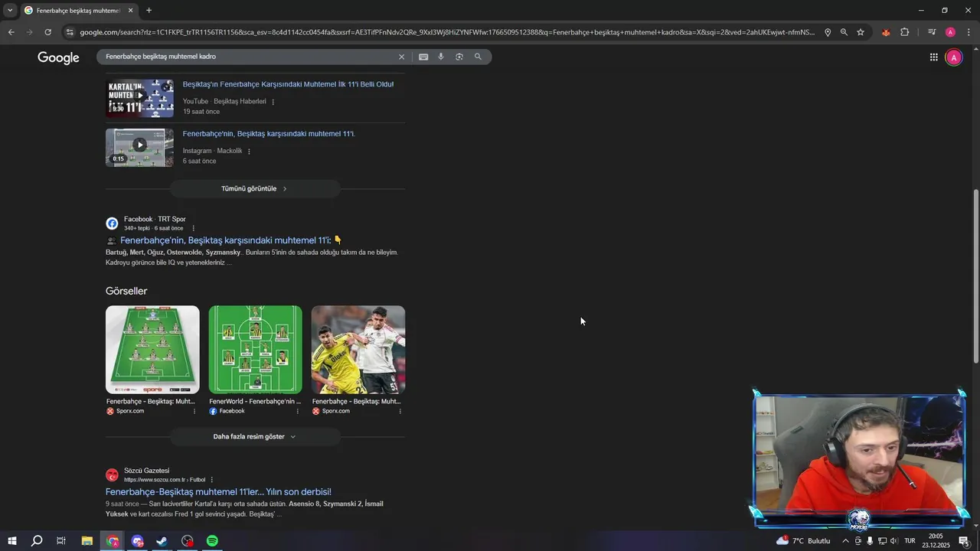Open the Windows Start menu
Image resolution: width=980 pixels, height=551 pixels.
click(x=12, y=541)
